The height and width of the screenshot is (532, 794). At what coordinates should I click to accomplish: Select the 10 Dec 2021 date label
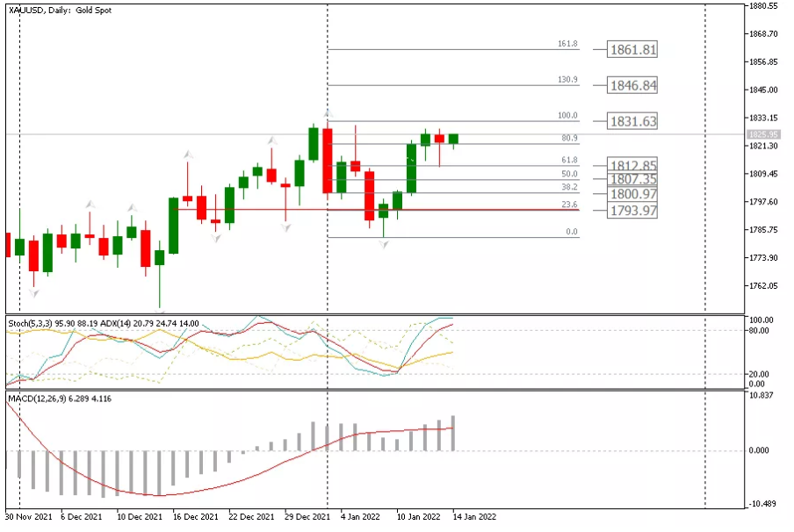140,517
